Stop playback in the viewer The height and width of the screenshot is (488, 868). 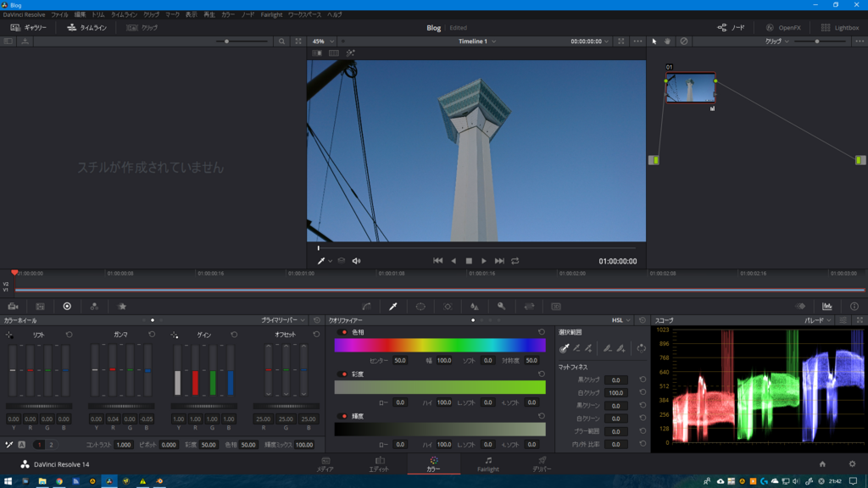coord(469,261)
